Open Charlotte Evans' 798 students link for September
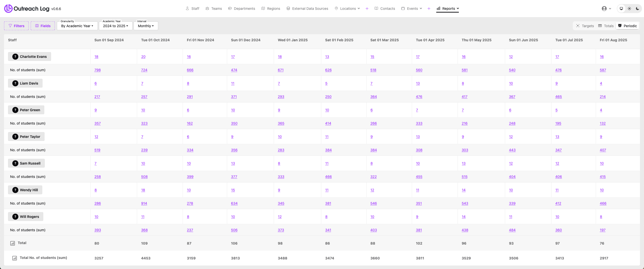This screenshot has width=644, height=269. pos(97,70)
